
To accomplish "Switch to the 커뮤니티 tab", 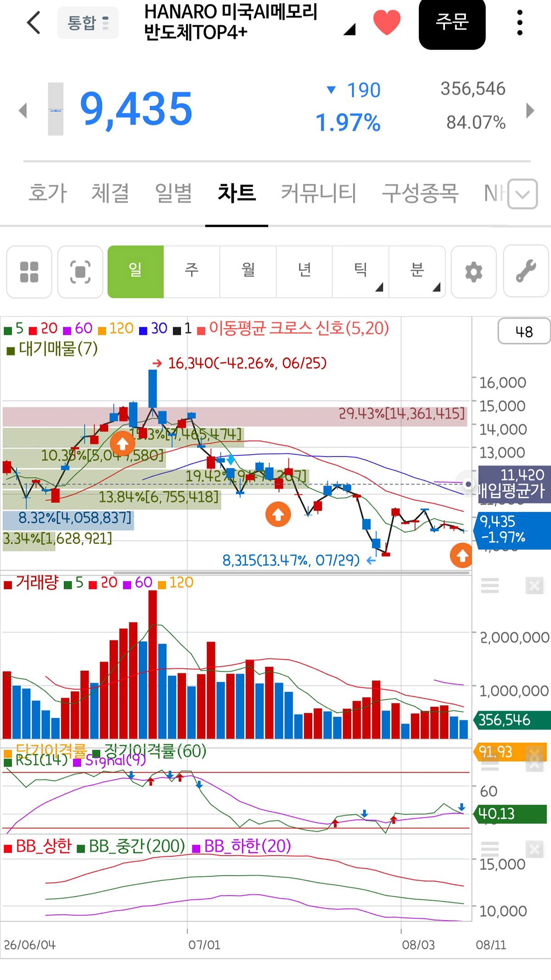I will click(x=319, y=193).
